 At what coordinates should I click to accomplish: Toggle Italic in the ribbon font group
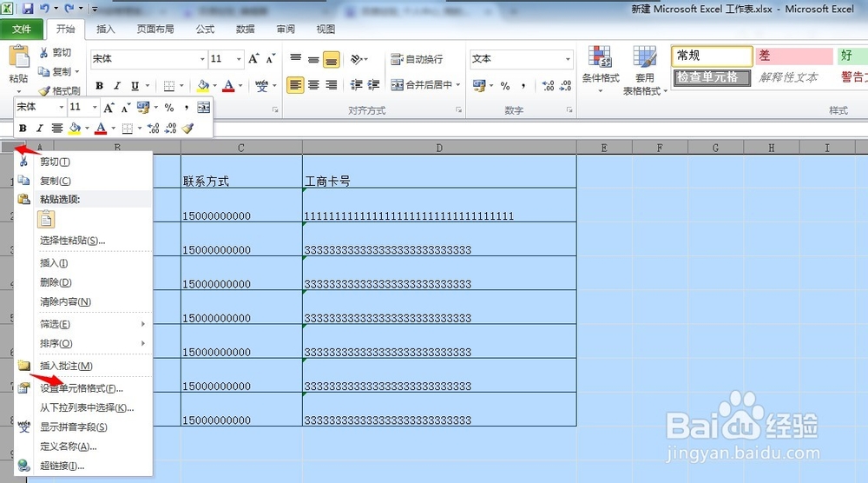coord(117,85)
